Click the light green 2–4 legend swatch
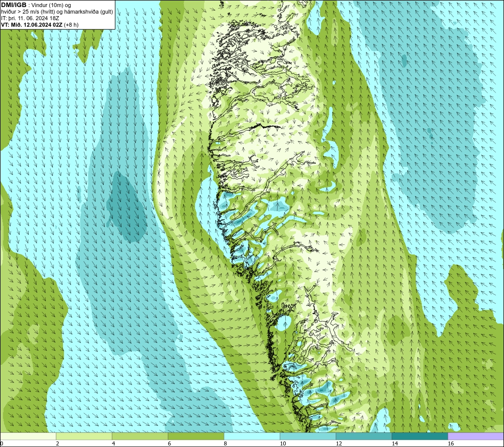The image size is (504, 447). [x=84, y=436]
